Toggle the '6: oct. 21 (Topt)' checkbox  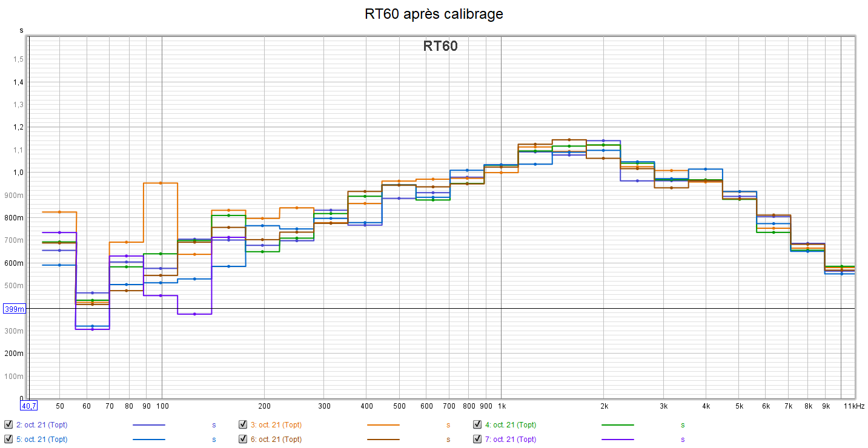pos(243,439)
